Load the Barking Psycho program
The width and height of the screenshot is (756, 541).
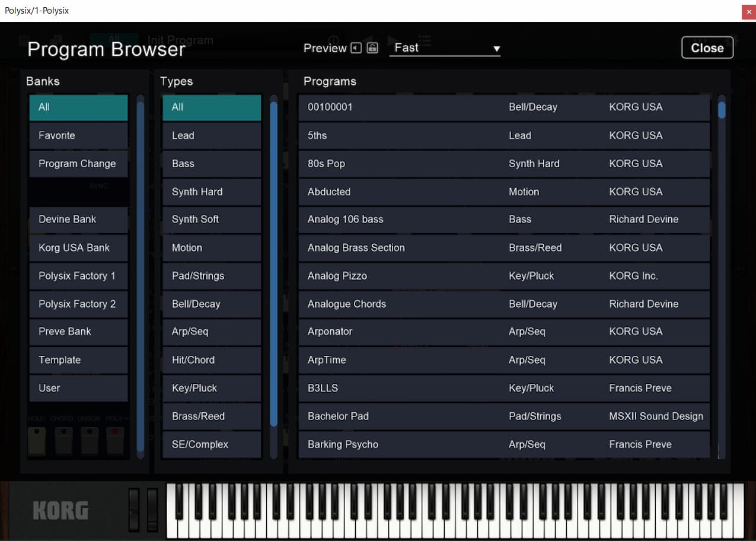coord(505,444)
